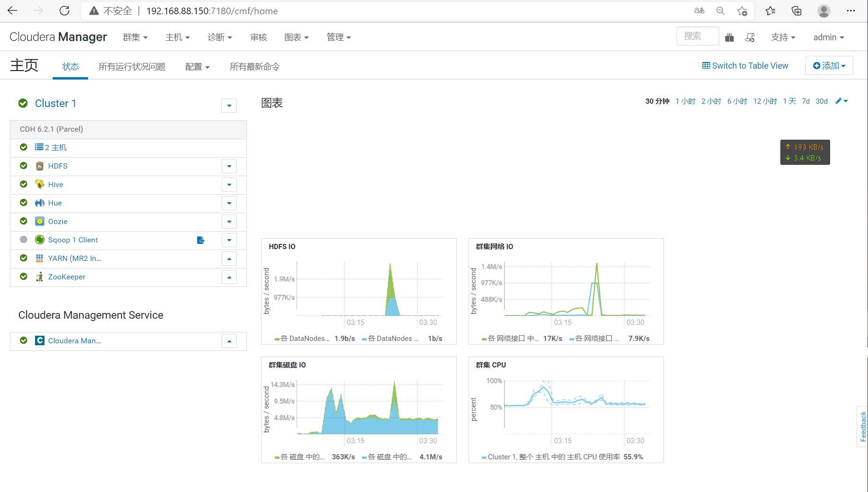The width and height of the screenshot is (868, 492).
Task: Click Switch to Table View link
Action: point(745,65)
